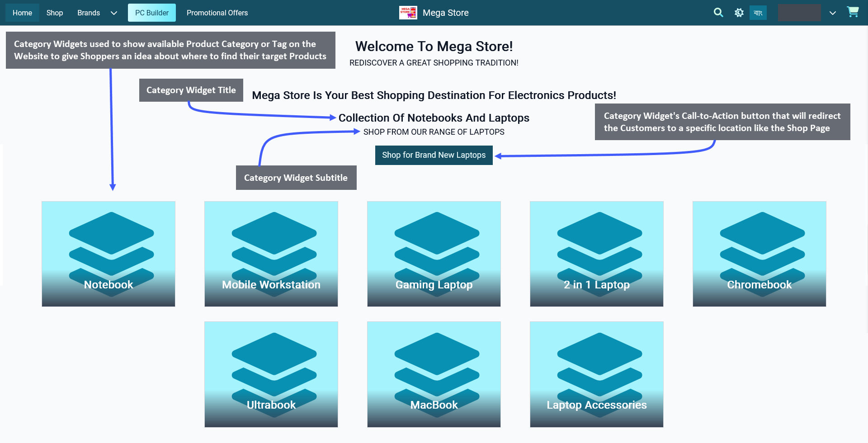This screenshot has width=868, height=443.
Task: Click the Mega Store logo image
Action: click(x=408, y=13)
